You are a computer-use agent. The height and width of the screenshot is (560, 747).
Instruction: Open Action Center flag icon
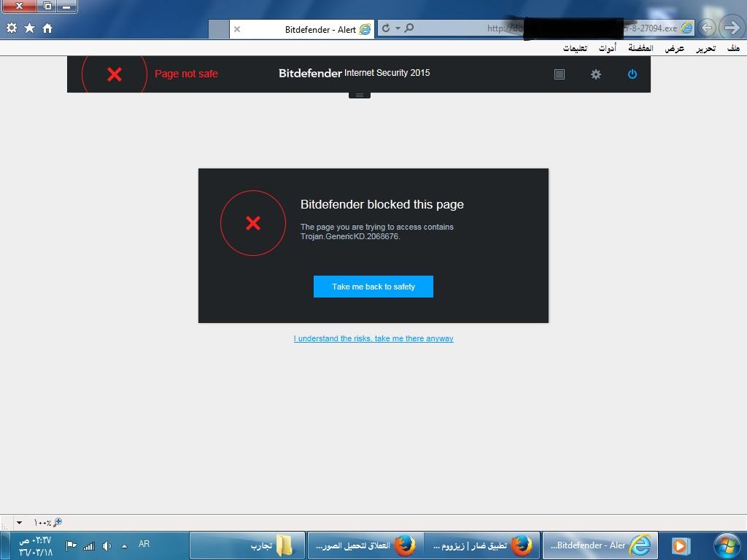click(x=71, y=545)
